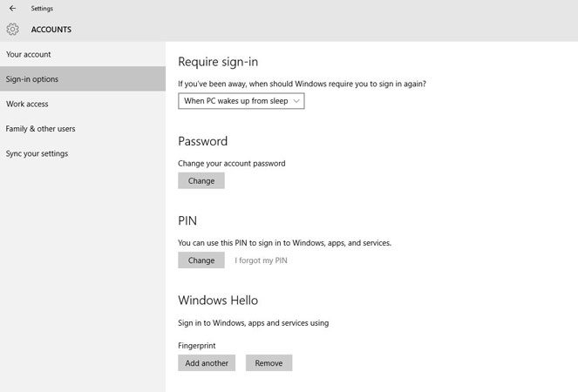Click the PIN heading
Screen dimensions: 578x392
click(x=187, y=220)
